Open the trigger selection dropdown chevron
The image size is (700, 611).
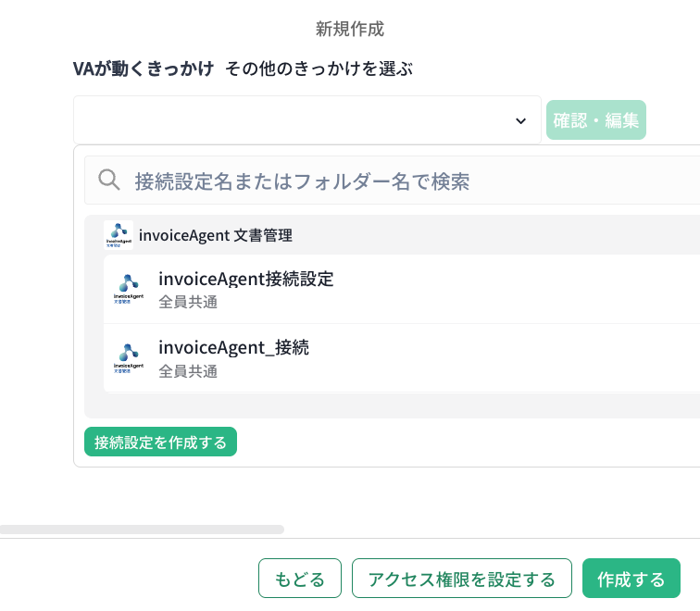pyautogui.click(x=520, y=121)
